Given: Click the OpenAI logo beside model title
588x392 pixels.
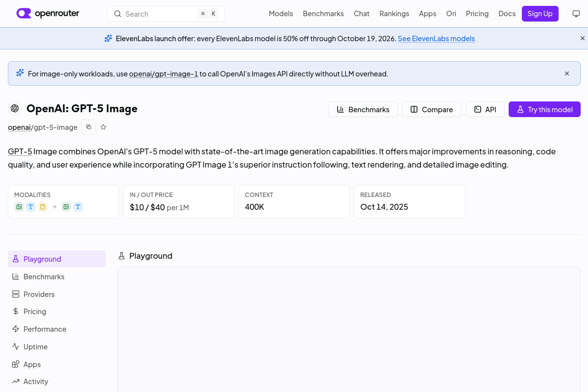Looking at the screenshot, I should pos(15,108).
